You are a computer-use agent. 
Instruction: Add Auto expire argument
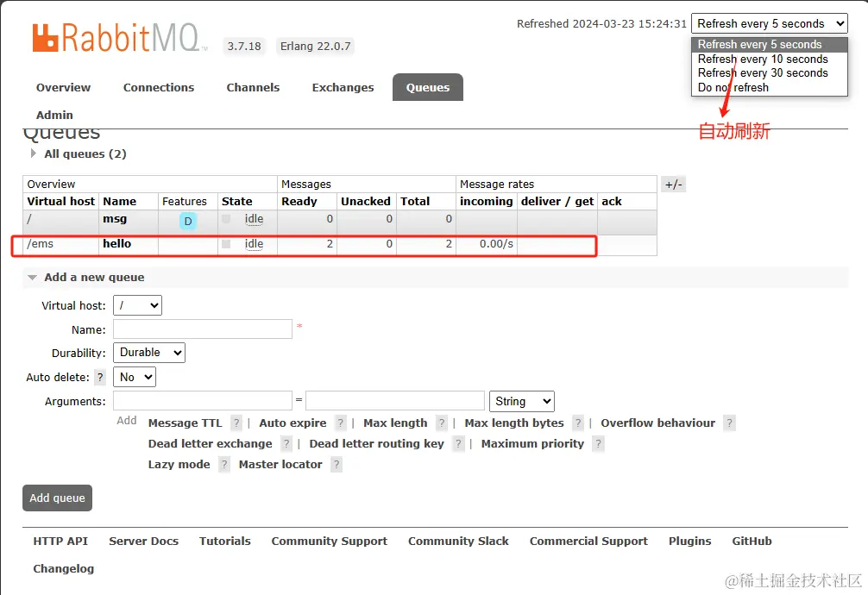(x=292, y=423)
